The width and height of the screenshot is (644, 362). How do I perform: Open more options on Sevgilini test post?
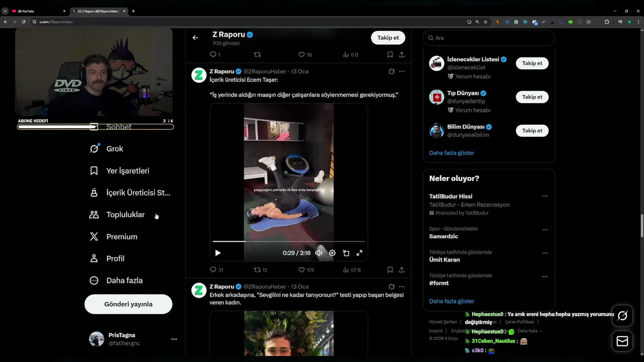click(x=401, y=287)
